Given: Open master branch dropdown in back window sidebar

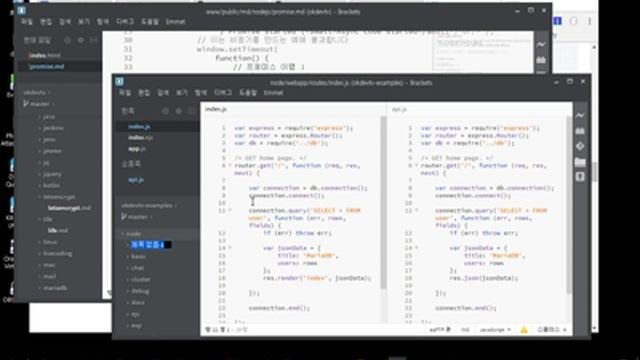Looking at the screenshot, I should point(39,104).
